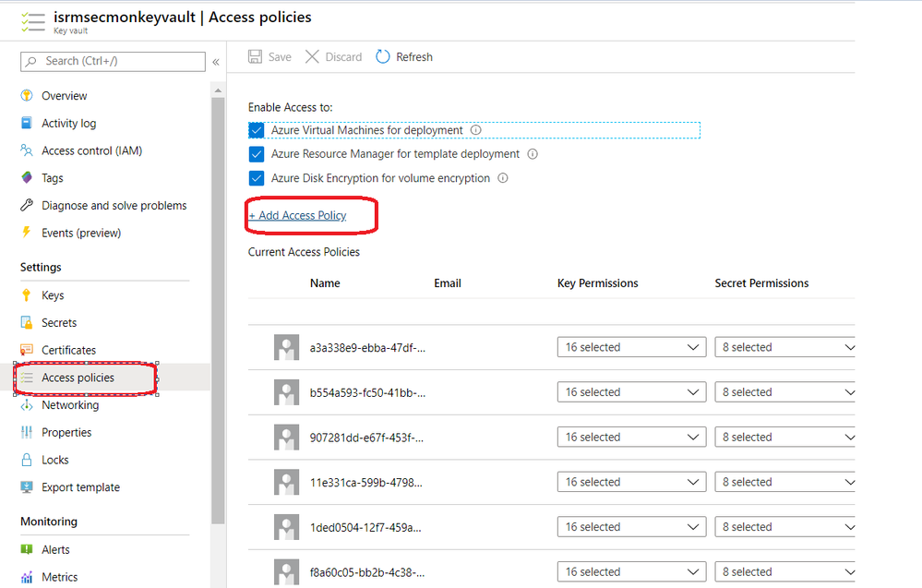922x588 pixels.
Task: Open Access control (IAM) menu label
Action: 91,150
